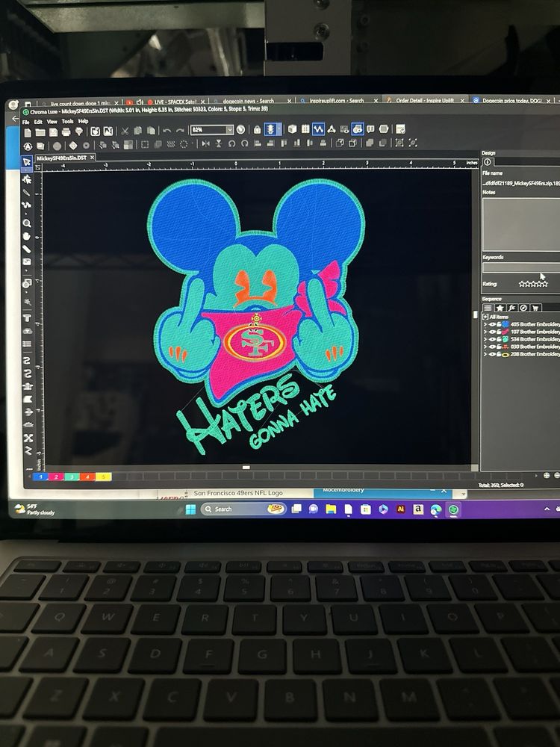Click the Print icon in toolbar
This screenshot has height=747, width=560.
pyautogui.click(x=65, y=131)
